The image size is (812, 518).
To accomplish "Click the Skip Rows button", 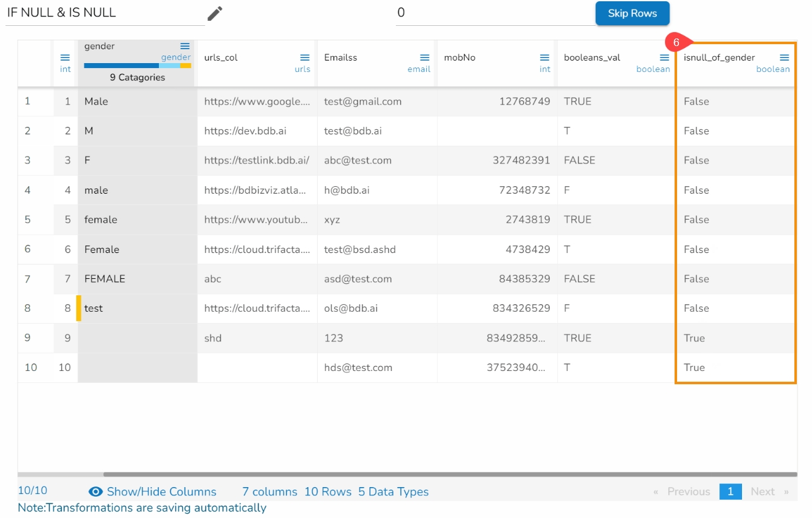I will pos(632,13).
